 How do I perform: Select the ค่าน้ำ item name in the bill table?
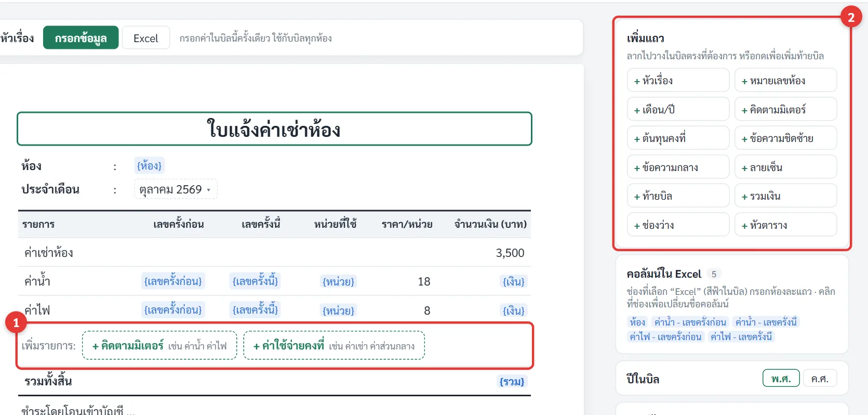point(37,281)
